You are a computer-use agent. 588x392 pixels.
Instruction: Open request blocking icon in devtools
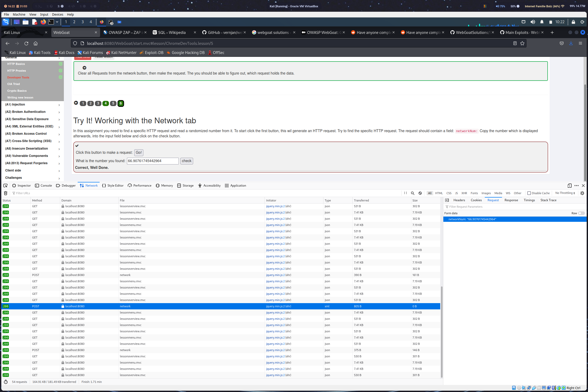click(420, 193)
